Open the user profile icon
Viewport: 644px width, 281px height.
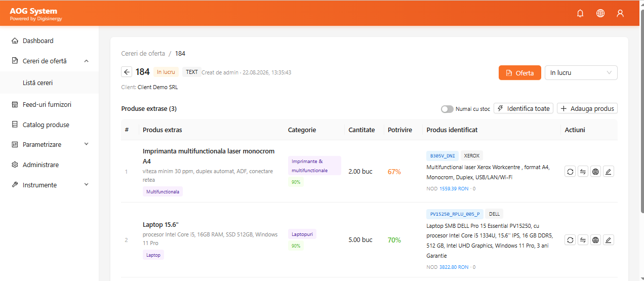[x=620, y=13]
